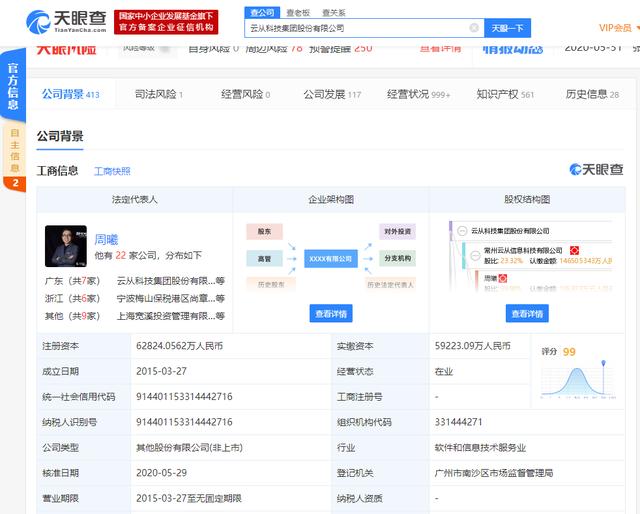Click the 天眼一下 search button
The image size is (640, 514).
(507, 28)
